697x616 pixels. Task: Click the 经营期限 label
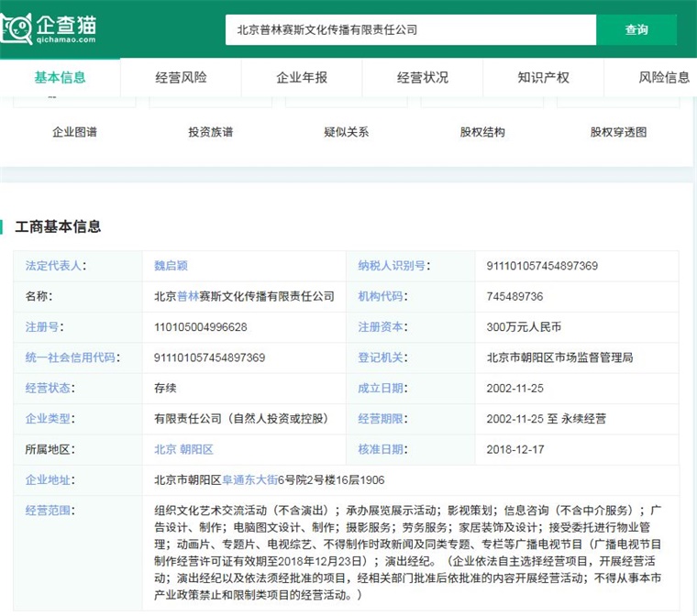coord(382,419)
